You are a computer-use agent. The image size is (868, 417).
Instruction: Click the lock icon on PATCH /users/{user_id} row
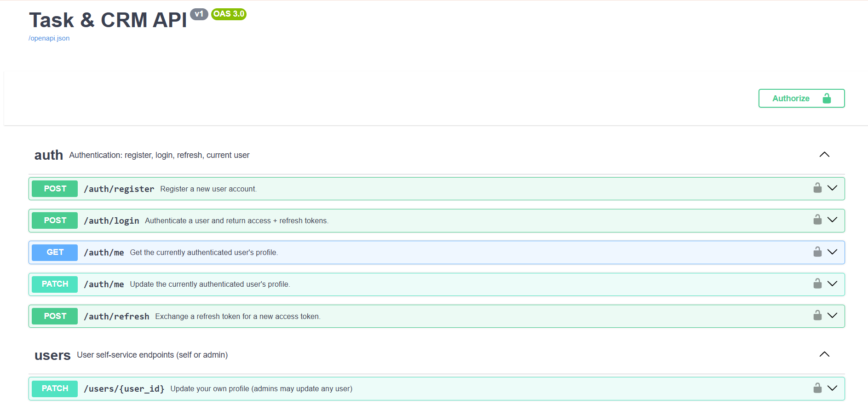[817, 388]
